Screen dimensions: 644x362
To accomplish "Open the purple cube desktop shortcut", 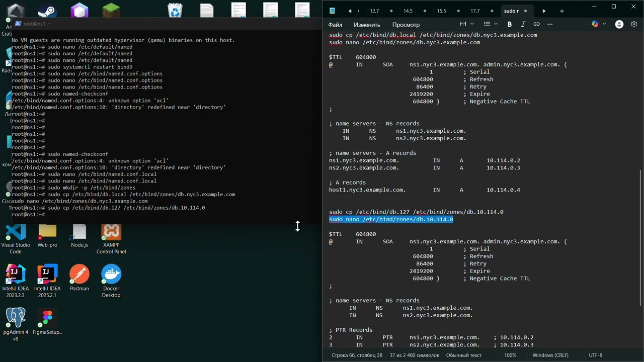I will click(x=79, y=10).
